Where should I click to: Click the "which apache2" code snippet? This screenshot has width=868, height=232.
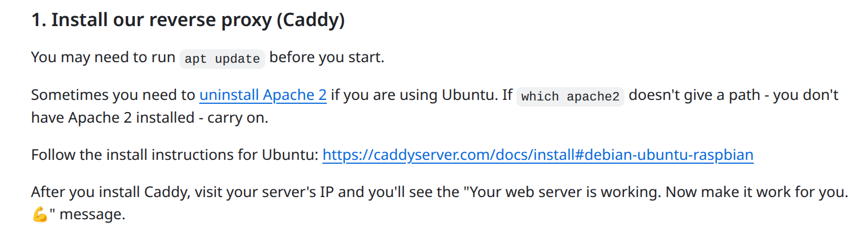(570, 97)
